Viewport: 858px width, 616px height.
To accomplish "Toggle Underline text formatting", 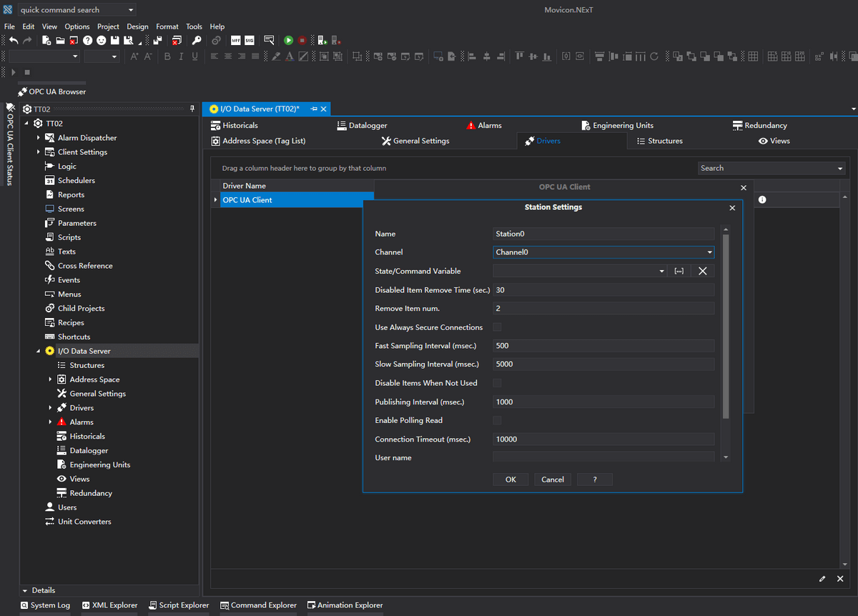I will click(x=195, y=56).
